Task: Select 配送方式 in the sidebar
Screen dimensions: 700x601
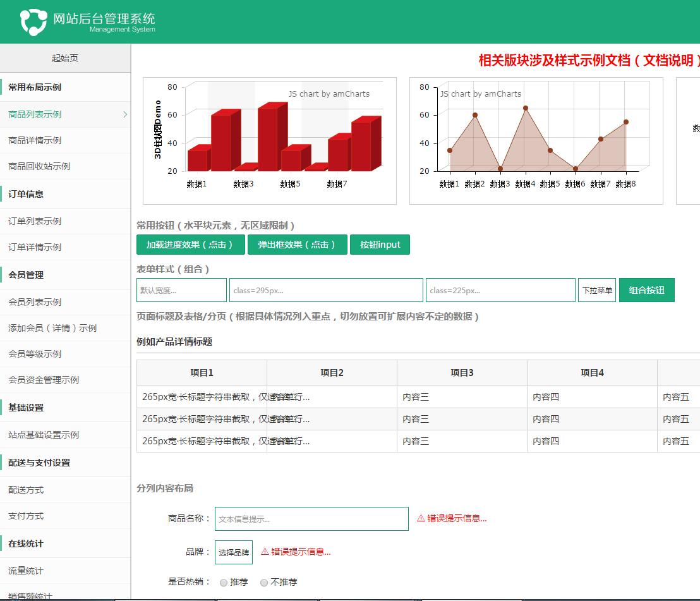Action: coord(65,489)
